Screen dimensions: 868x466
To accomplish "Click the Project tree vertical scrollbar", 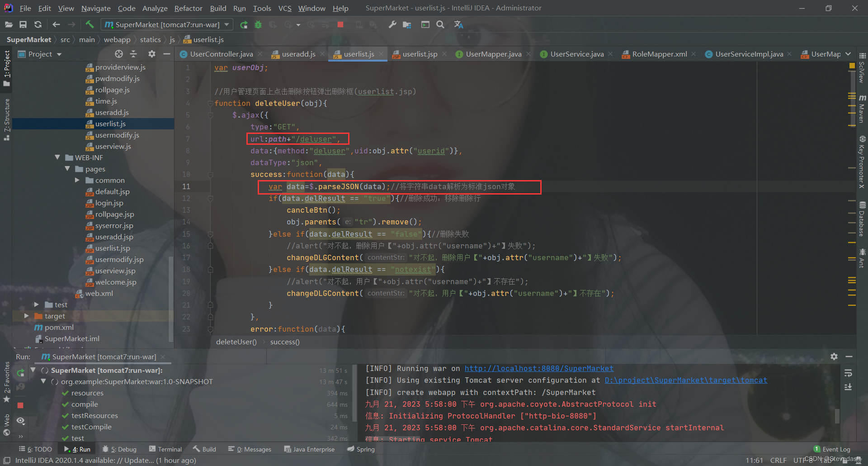I will (x=171, y=299).
